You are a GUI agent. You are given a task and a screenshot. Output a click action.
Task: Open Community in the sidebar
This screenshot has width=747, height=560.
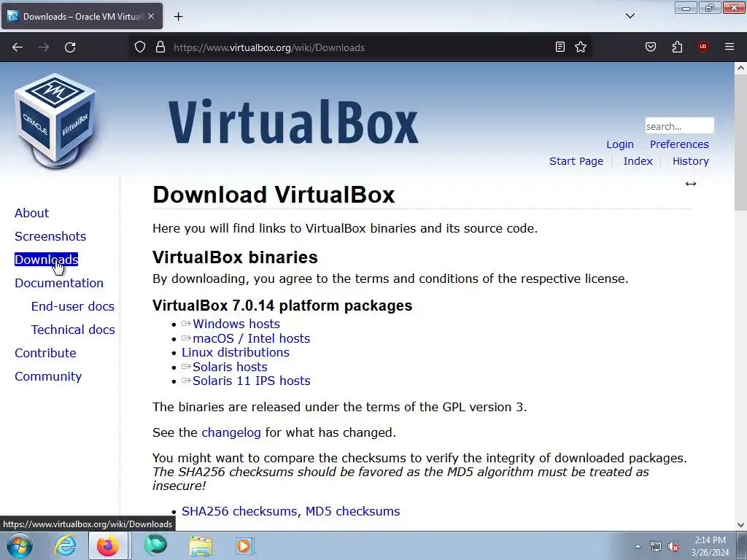(x=48, y=376)
